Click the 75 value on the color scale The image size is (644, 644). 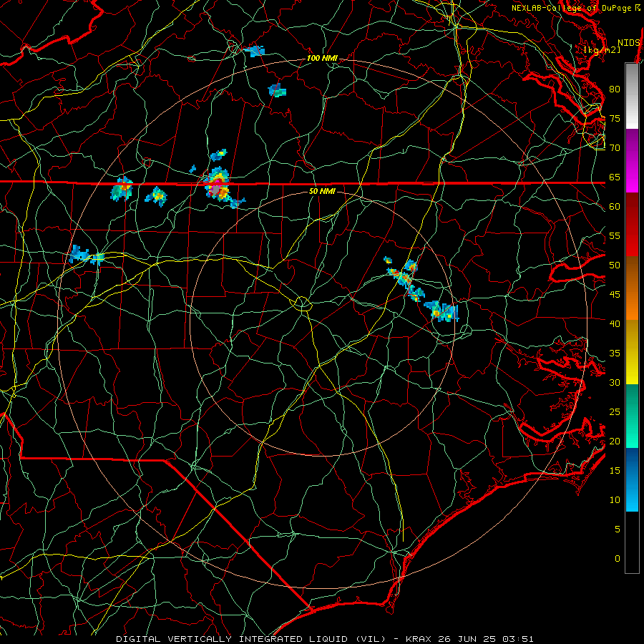tap(615, 119)
